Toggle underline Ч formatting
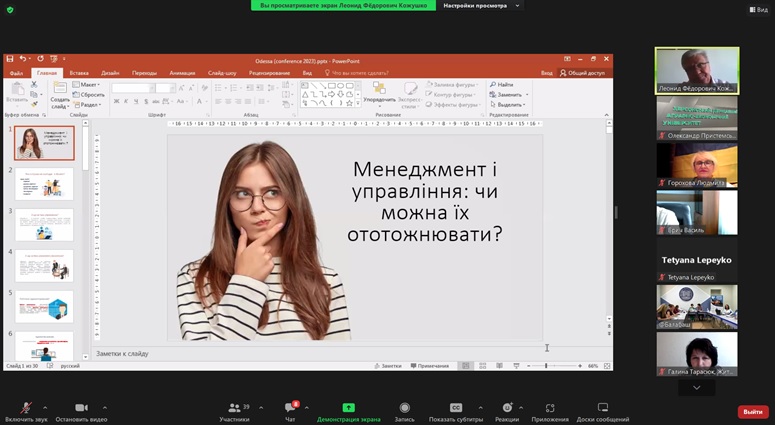The image size is (775, 425). pos(136,101)
